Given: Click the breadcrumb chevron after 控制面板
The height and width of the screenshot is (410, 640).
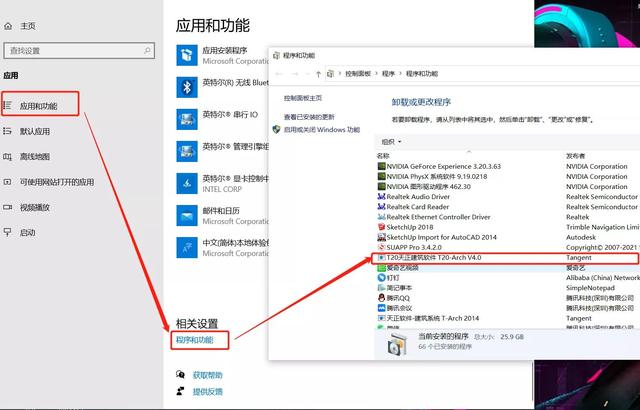Looking at the screenshot, I should pyautogui.click(x=376, y=74).
